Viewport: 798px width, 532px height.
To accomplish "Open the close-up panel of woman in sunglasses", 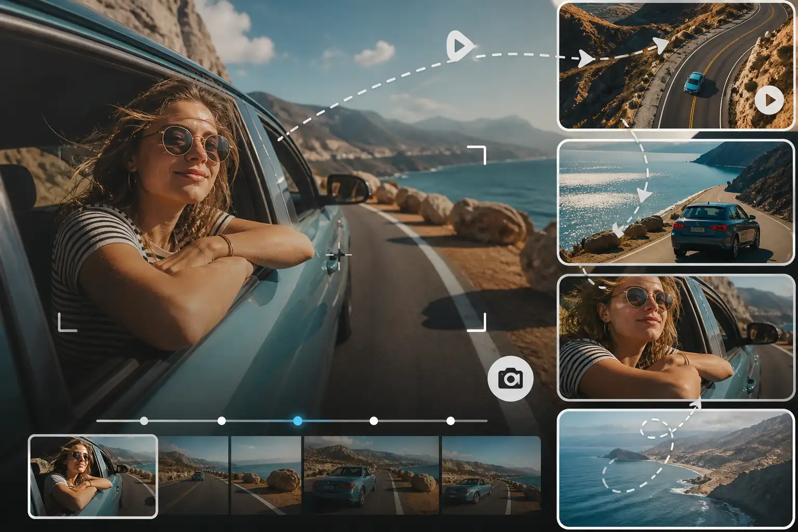I will pos(676,338).
